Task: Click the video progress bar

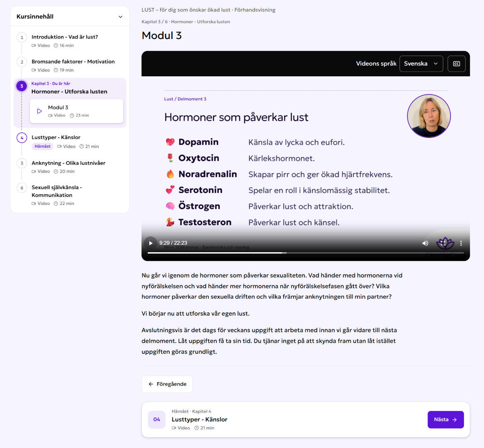Action: 306,253
